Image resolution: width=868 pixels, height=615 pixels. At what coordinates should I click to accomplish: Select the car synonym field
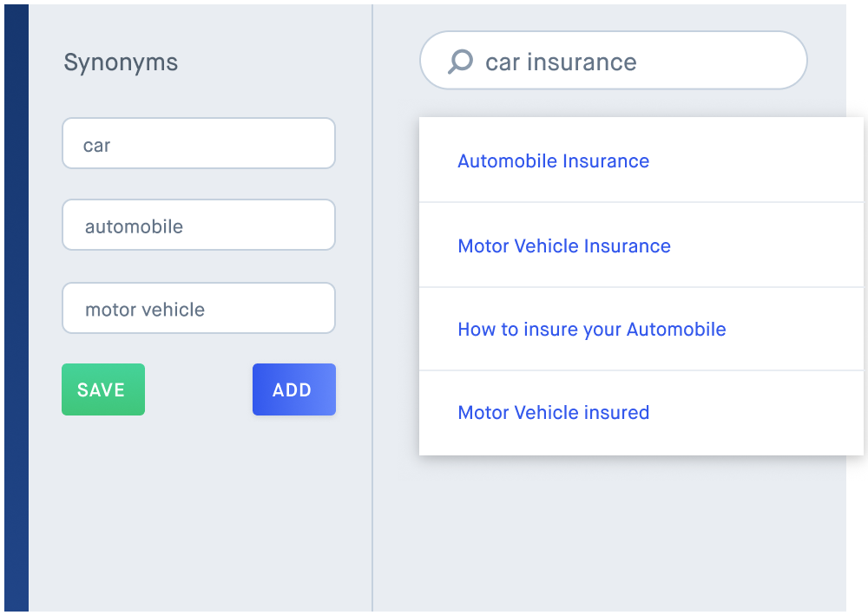point(199,143)
